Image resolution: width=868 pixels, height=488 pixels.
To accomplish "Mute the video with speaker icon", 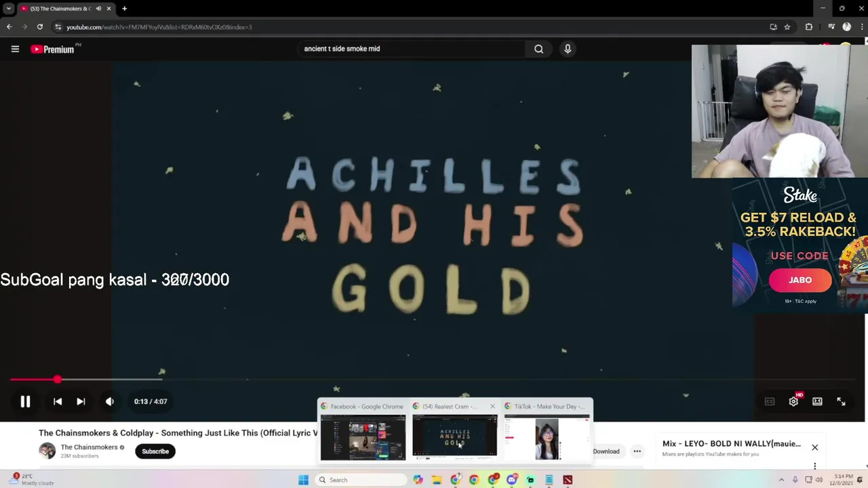I will pyautogui.click(x=110, y=401).
